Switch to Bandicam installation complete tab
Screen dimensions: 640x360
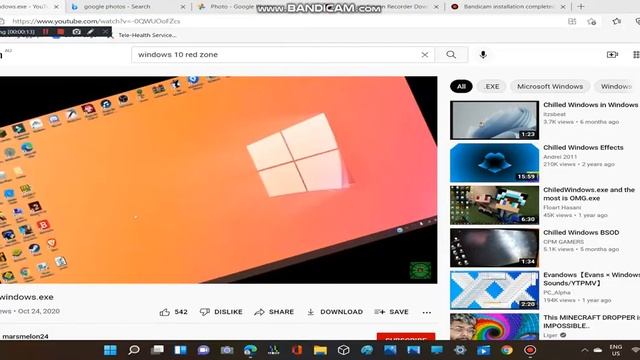(x=508, y=7)
